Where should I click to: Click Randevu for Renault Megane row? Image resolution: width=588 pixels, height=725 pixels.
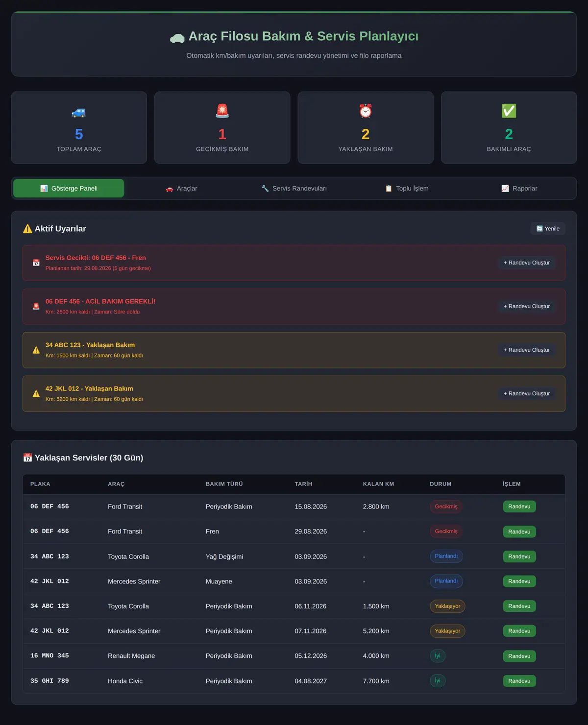point(519,656)
